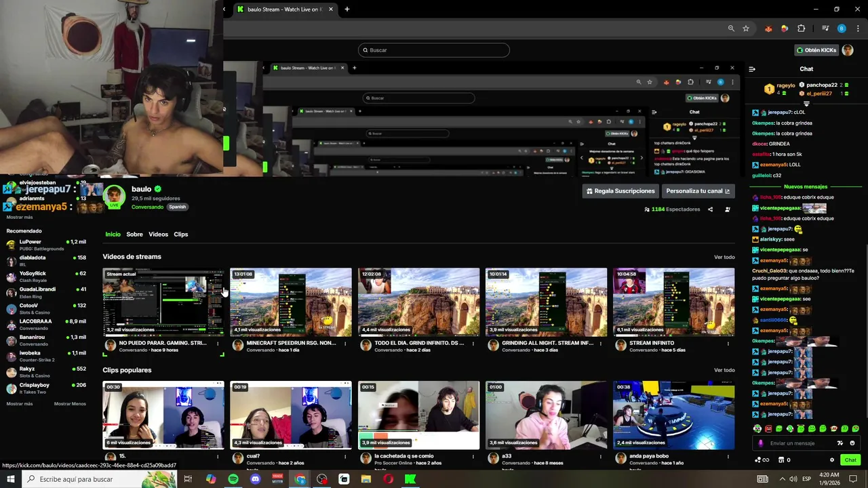Open media control playlist icon in toolbar

coord(825,28)
